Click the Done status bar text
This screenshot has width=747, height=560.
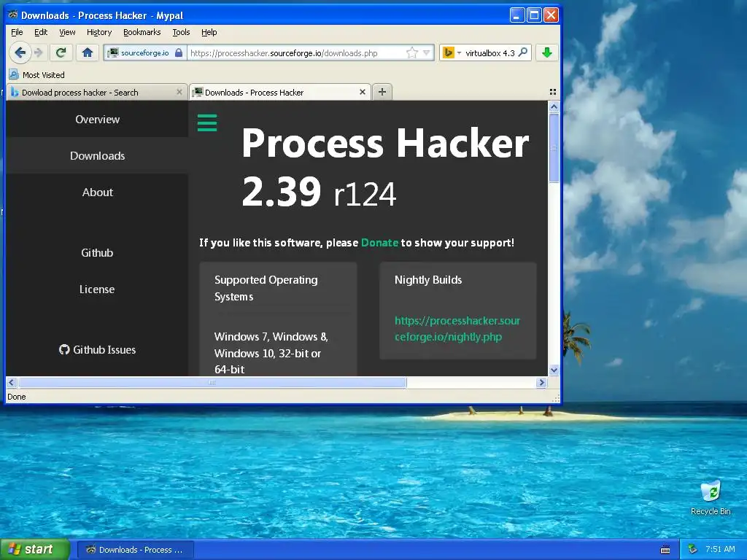click(x=17, y=397)
